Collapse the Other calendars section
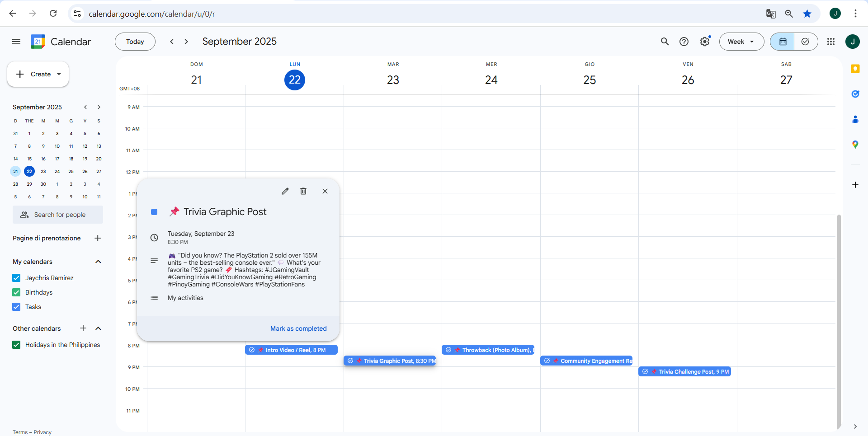 tap(98, 328)
